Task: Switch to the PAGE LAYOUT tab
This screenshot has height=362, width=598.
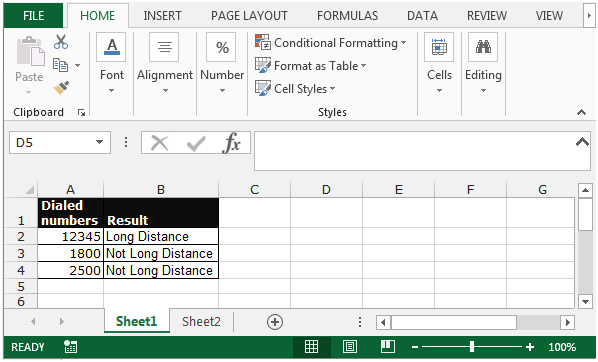Action: pyautogui.click(x=249, y=16)
